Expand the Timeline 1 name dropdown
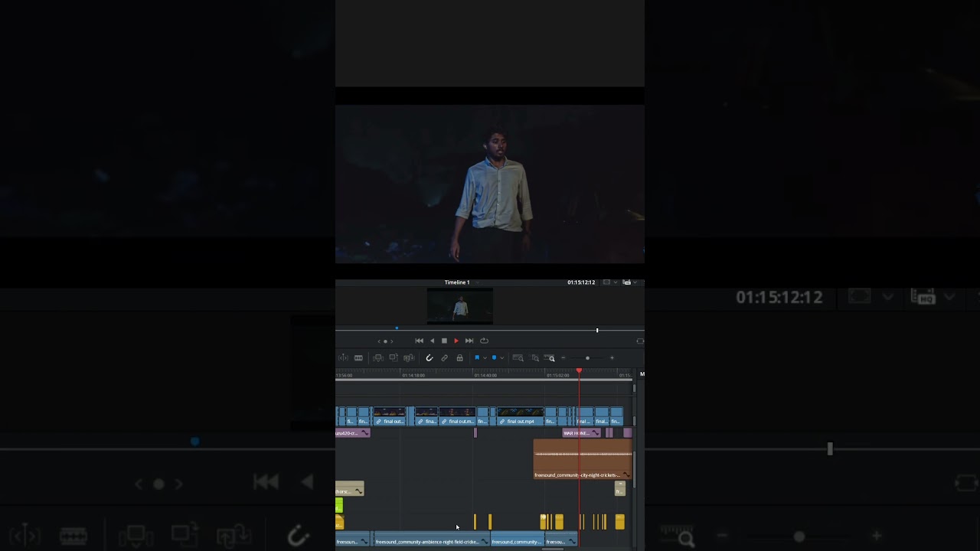The image size is (980, 551). [476, 282]
